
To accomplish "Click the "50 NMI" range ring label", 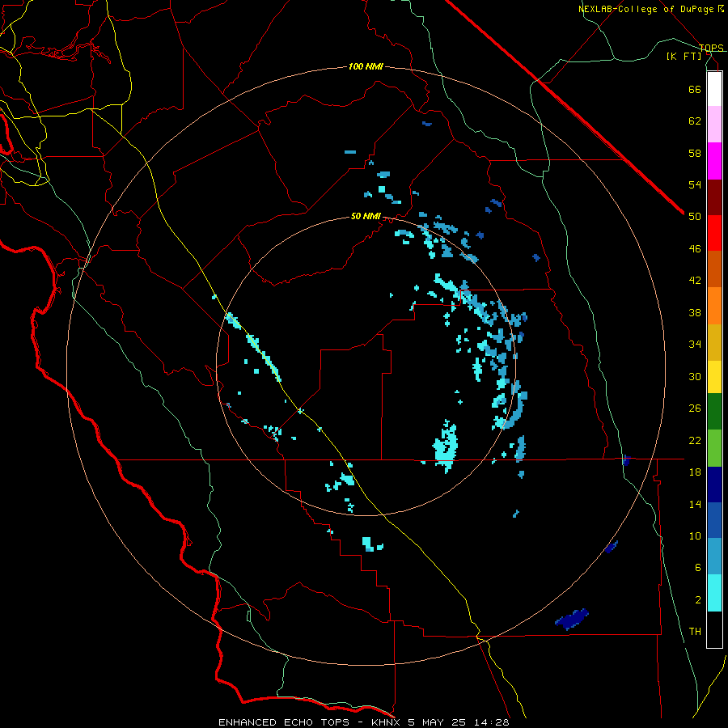I will [x=366, y=216].
